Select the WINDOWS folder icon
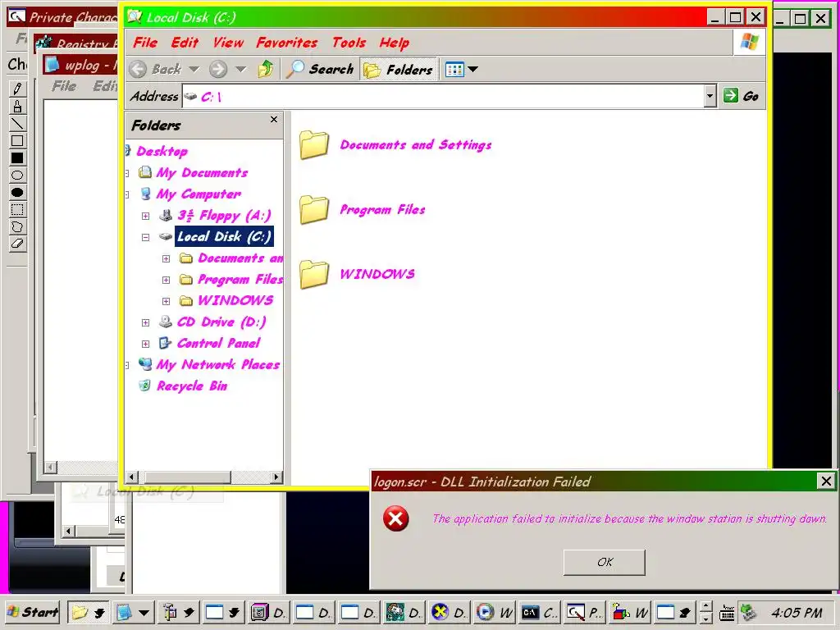Screen dimensions: 840x630 314,274
